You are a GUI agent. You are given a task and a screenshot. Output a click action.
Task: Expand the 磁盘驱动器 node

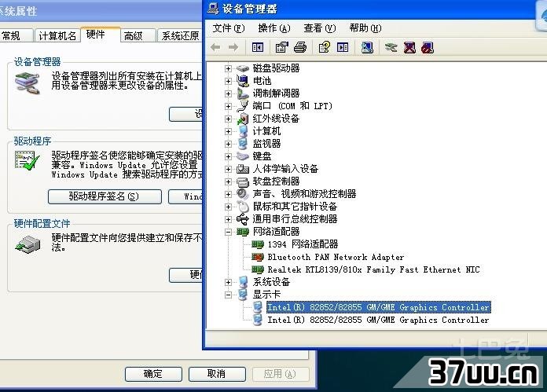coord(228,68)
